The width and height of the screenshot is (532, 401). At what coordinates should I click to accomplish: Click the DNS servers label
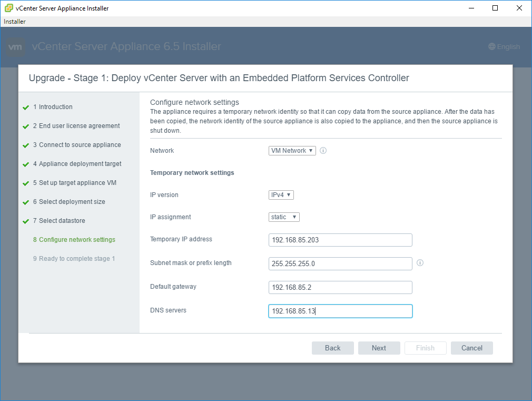(168, 310)
